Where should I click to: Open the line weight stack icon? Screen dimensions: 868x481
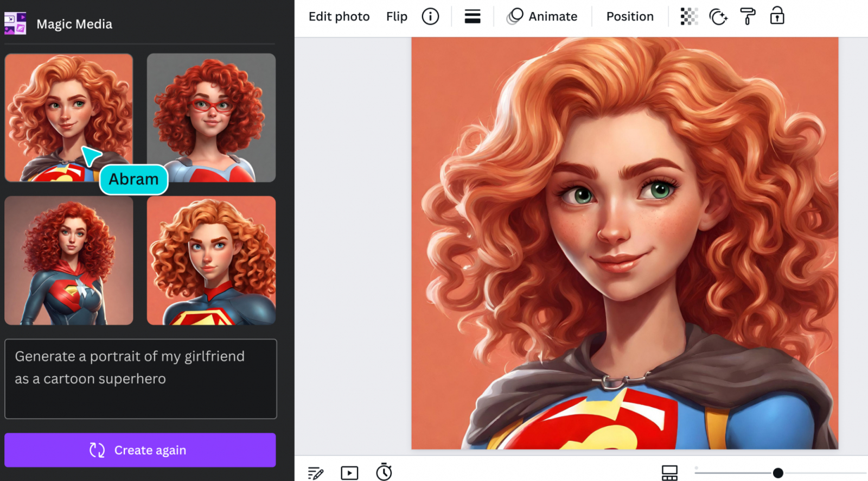tap(473, 16)
